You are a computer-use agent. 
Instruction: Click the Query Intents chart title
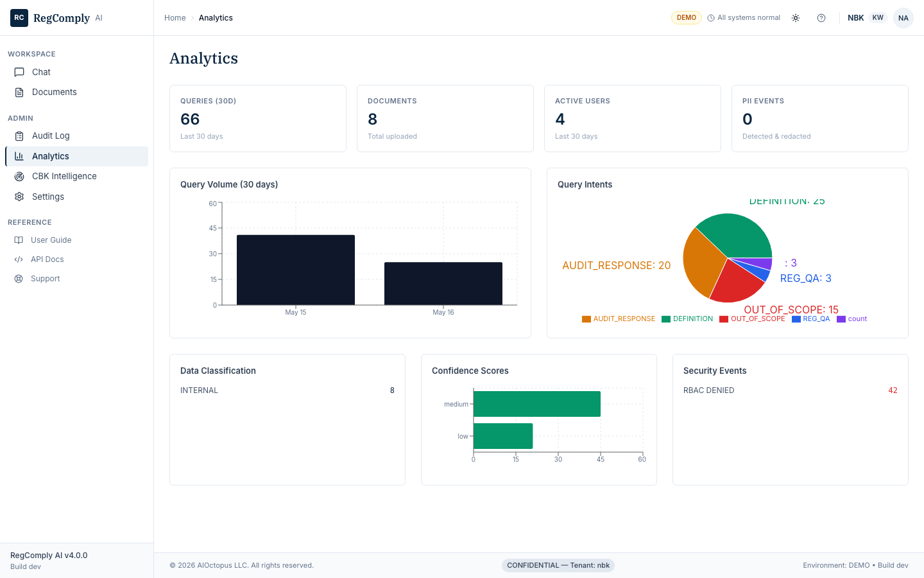(x=585, y=184)
